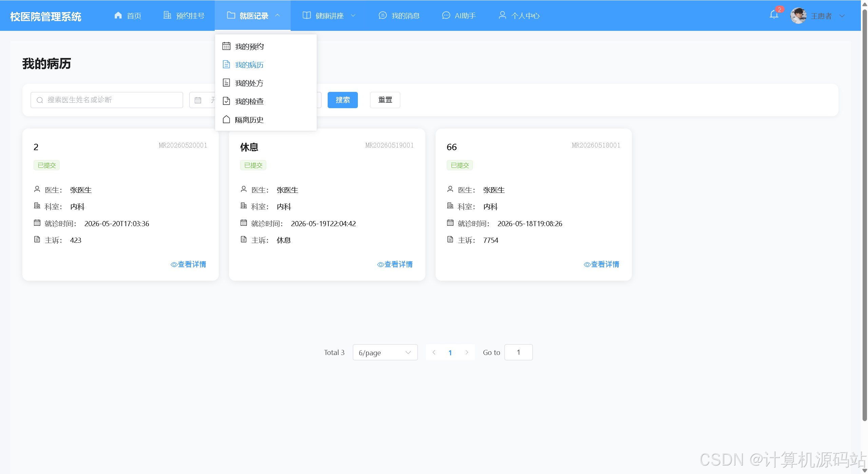The height and width of the screenshot is (474, 868).
Task: Select 我的检查 from the dropdown menu
Action: coord(266,101)
